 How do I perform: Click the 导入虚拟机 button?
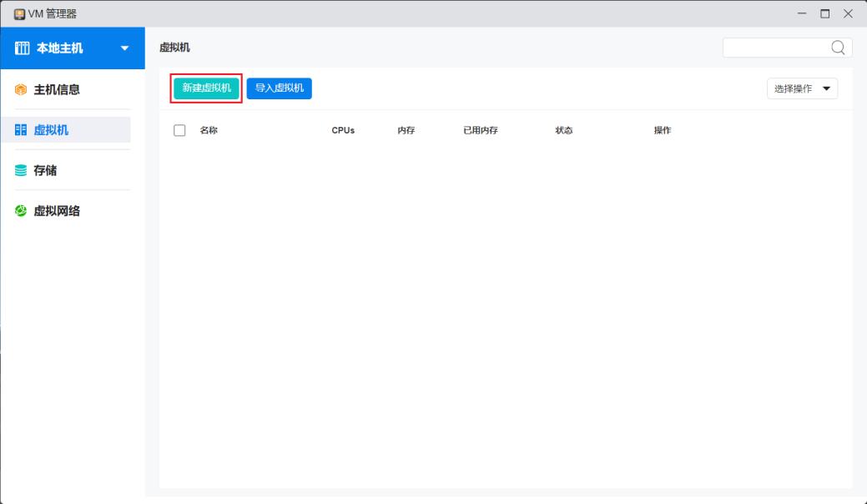[x=280, y=88]
